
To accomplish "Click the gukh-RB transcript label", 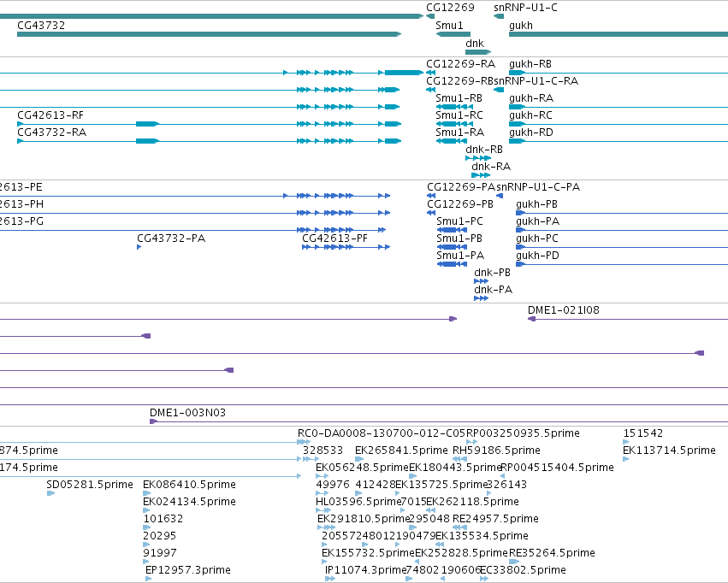I will [530, 64].
